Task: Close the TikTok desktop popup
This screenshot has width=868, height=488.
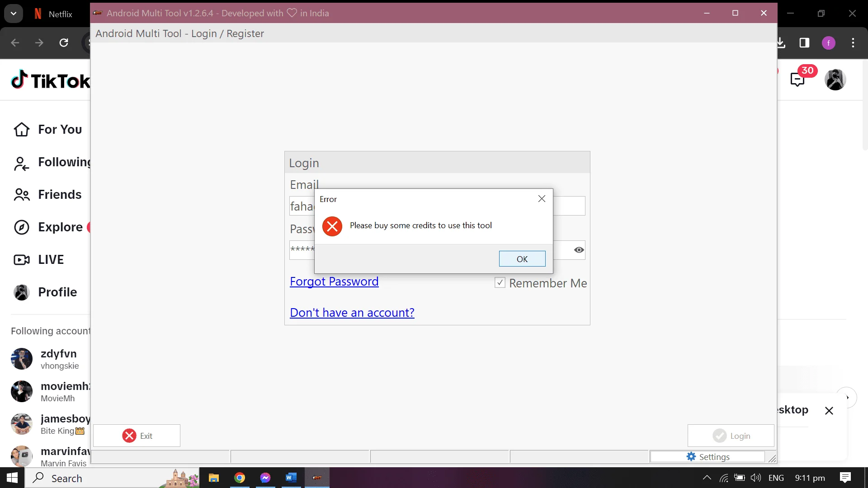Action: point(829,411)
